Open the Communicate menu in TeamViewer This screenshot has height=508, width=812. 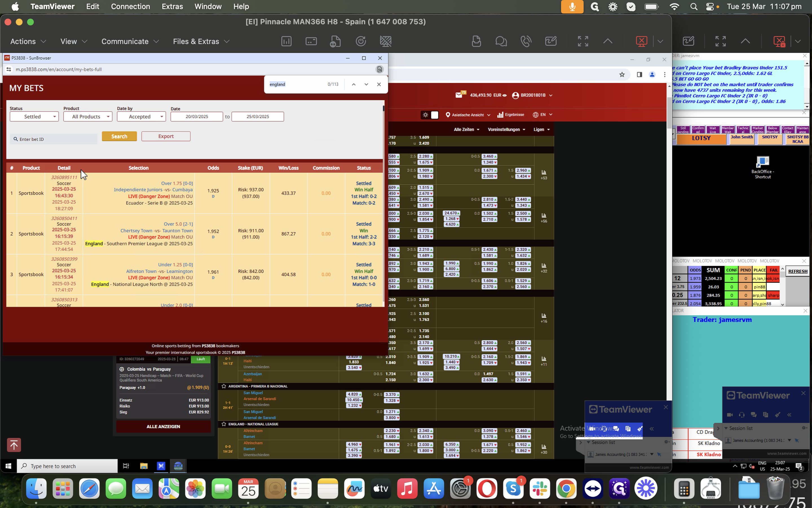[130, 41]
